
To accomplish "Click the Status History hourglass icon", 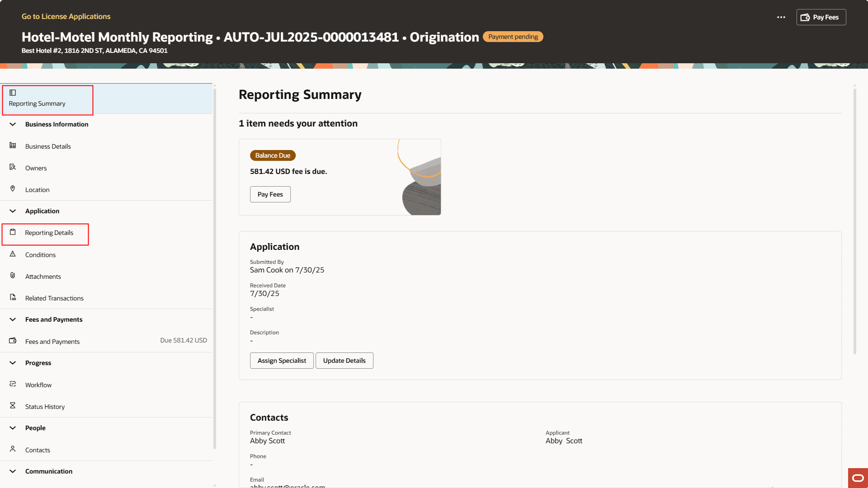I will tap(13, 406).
